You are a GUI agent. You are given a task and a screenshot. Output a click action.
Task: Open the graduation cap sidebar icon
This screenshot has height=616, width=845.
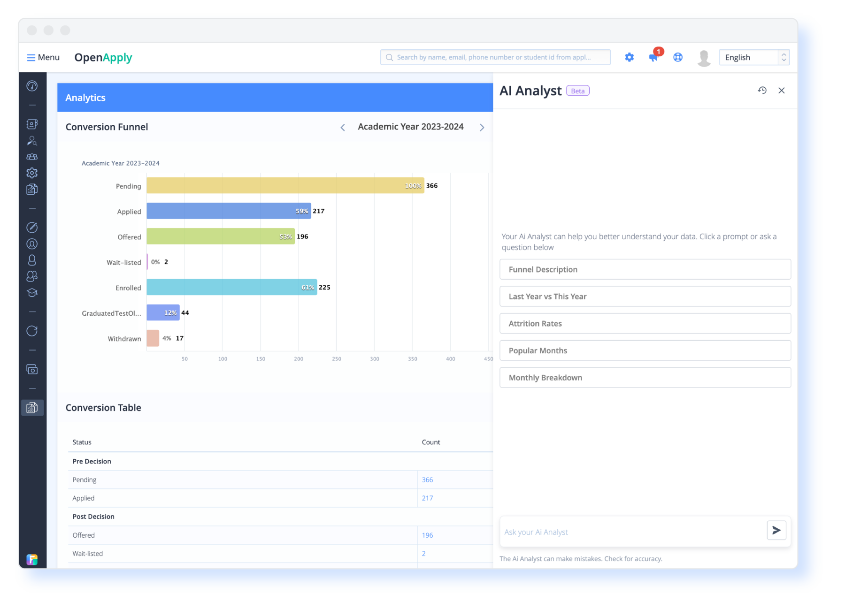pyautogui.click(x=32, y=293)
